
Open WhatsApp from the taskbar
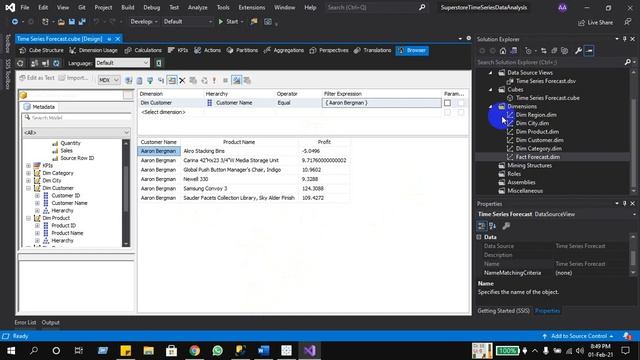218,351
